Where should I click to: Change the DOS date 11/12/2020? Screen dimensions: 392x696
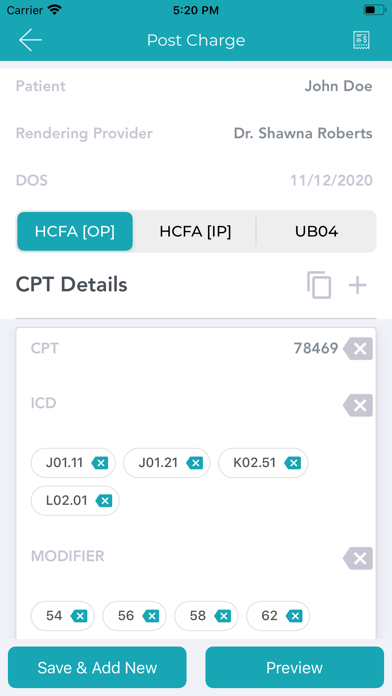(331, 181)
